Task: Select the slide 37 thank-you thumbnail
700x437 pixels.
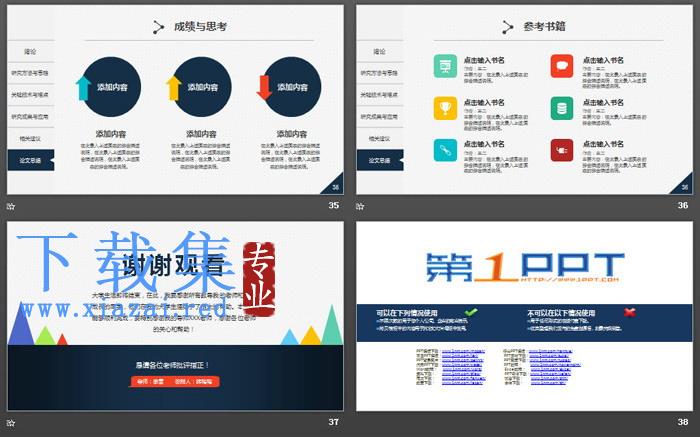Action: pyautogui.click(x=175, y=316)
